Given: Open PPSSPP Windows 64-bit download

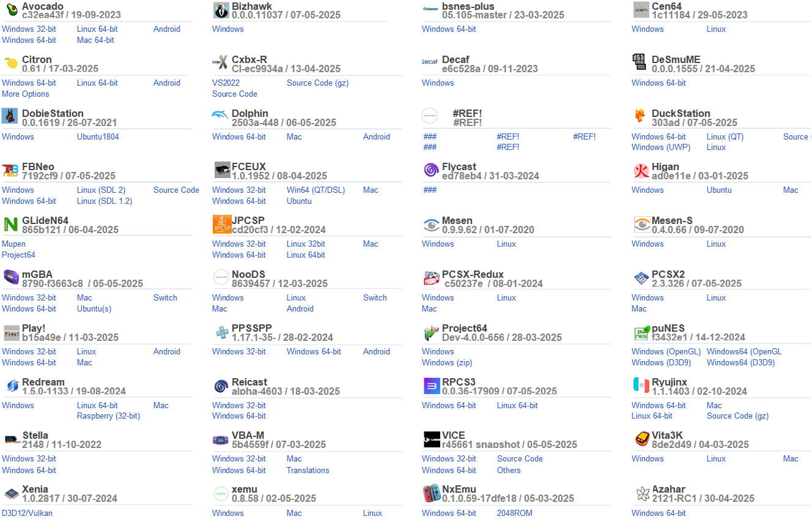Looking at the screenshot, I should point(314,351).
